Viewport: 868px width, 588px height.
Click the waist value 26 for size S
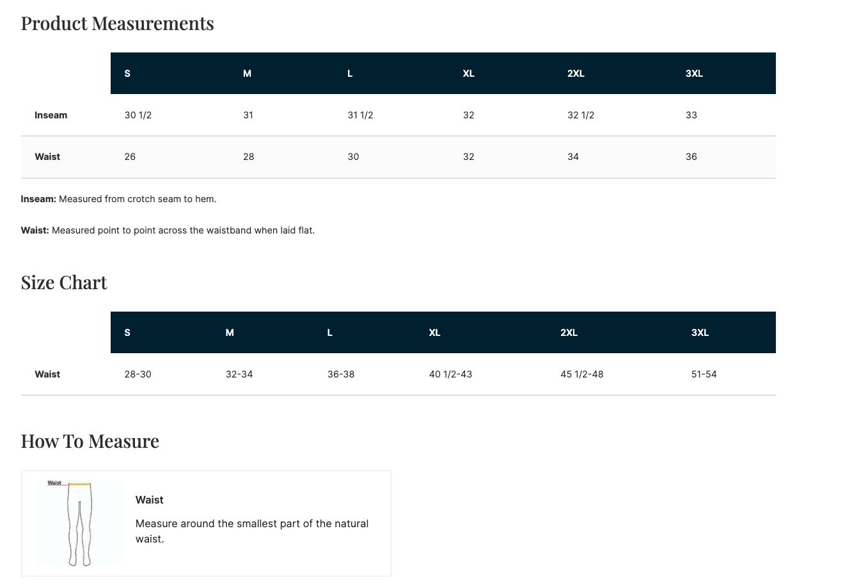pyautogui.click(x=130, y=157)
